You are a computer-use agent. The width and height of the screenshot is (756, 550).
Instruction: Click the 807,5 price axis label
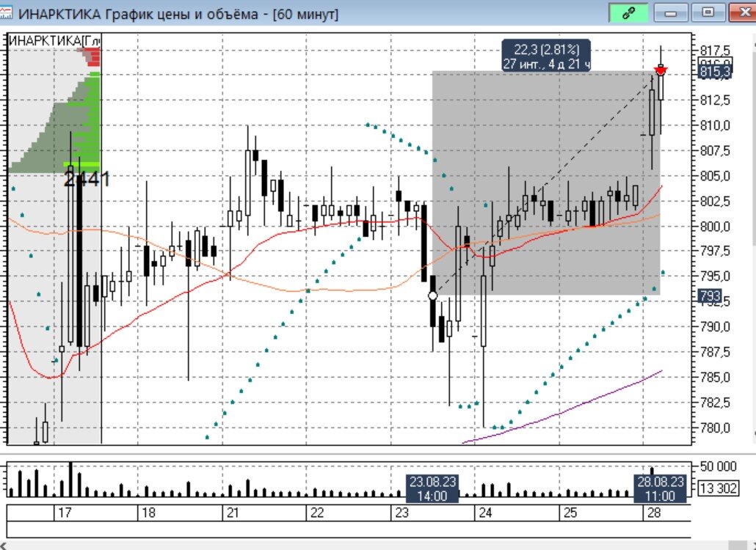tap(715, 151)
